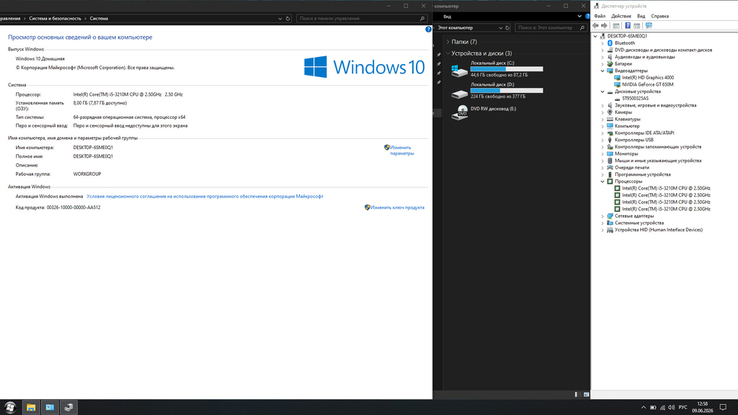738x415 pixels.
Task: Click refresh icon in Explorer address bar
Action: coord(507,28)
